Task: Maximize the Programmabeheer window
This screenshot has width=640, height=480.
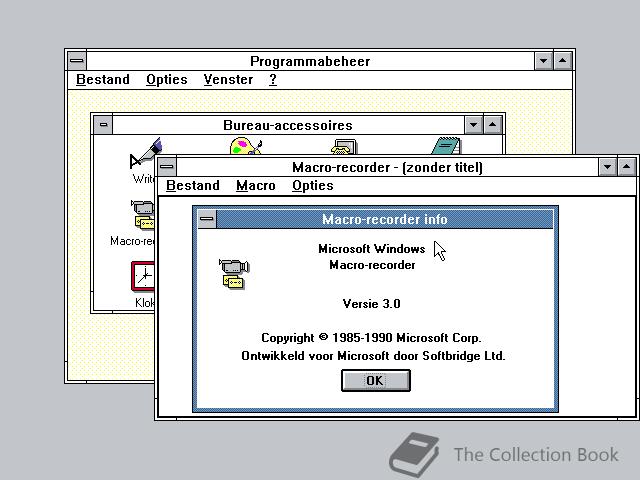Action: coord(562,61)
